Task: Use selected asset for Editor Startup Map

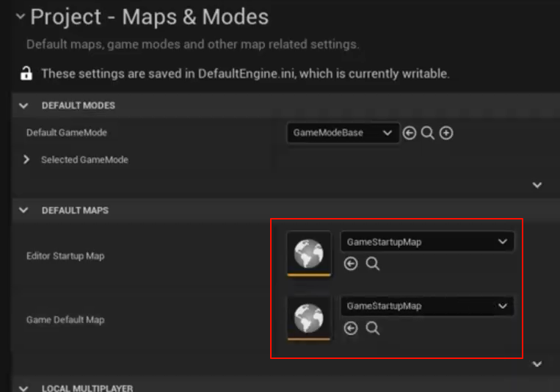Action: coord(351,264)
